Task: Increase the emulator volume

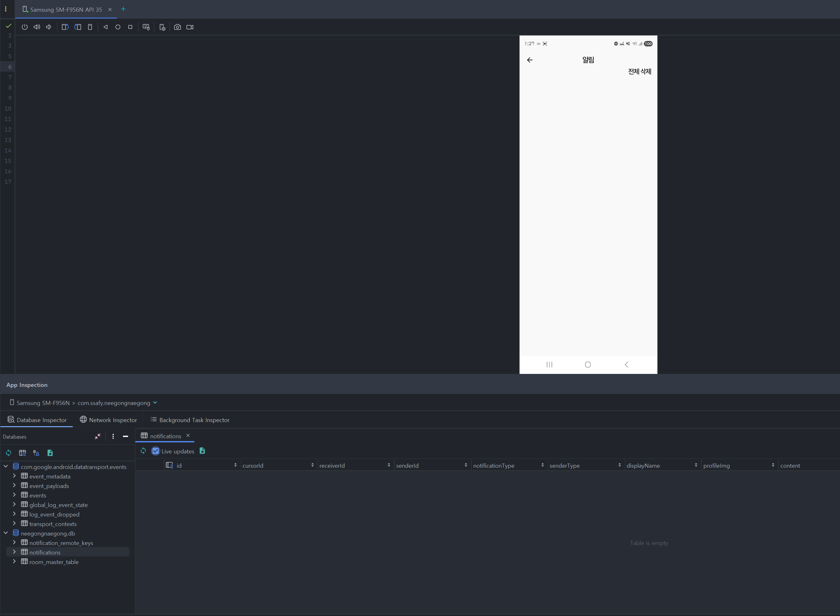Action: coord(36,27)
